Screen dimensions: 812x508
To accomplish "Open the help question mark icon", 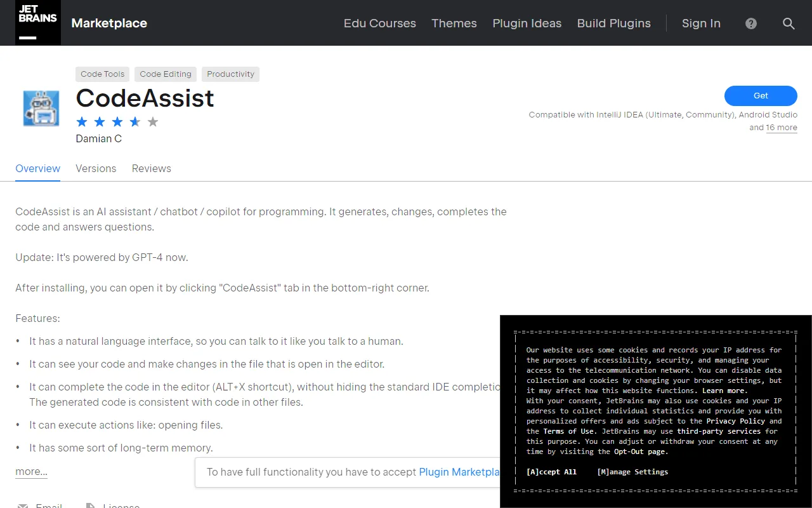I will click(750, 23).
